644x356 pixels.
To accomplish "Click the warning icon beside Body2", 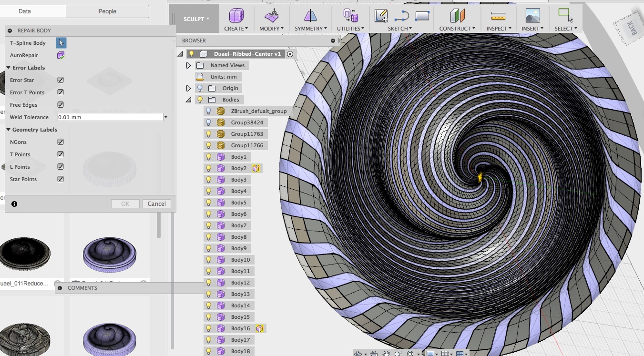I will coord(256,168).
